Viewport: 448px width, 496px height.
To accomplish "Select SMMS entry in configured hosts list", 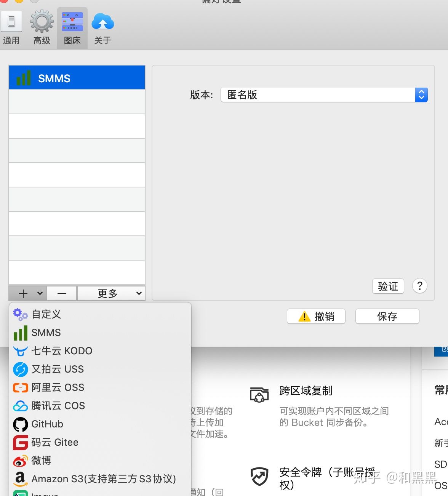I will tap(77, 78).
